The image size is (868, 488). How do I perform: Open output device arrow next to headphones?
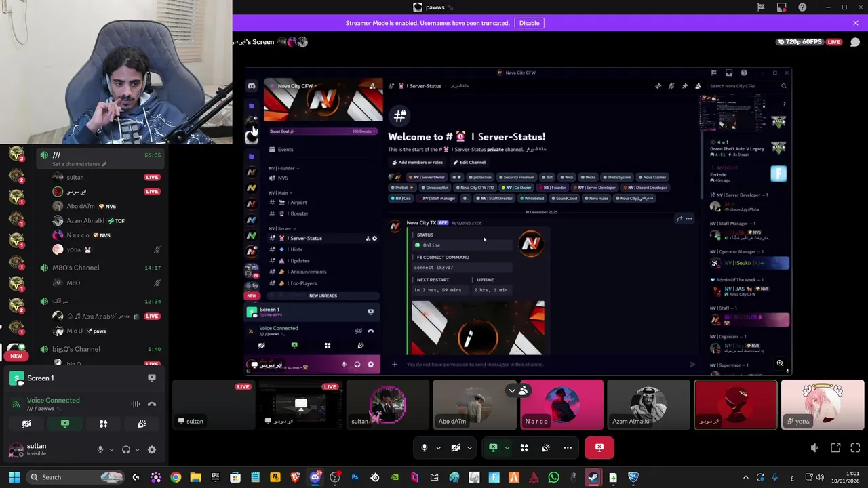137,449
